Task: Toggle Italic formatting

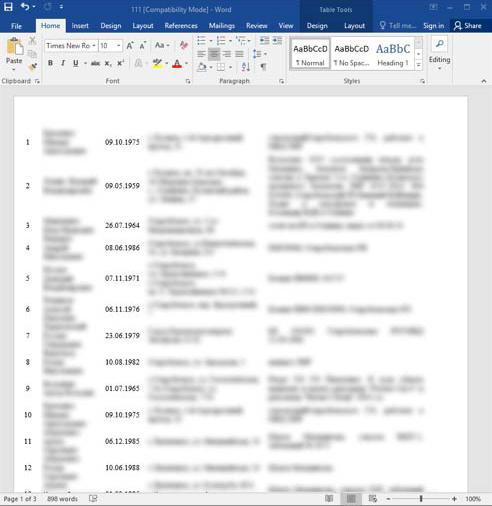Action: [x=63, y=63]
